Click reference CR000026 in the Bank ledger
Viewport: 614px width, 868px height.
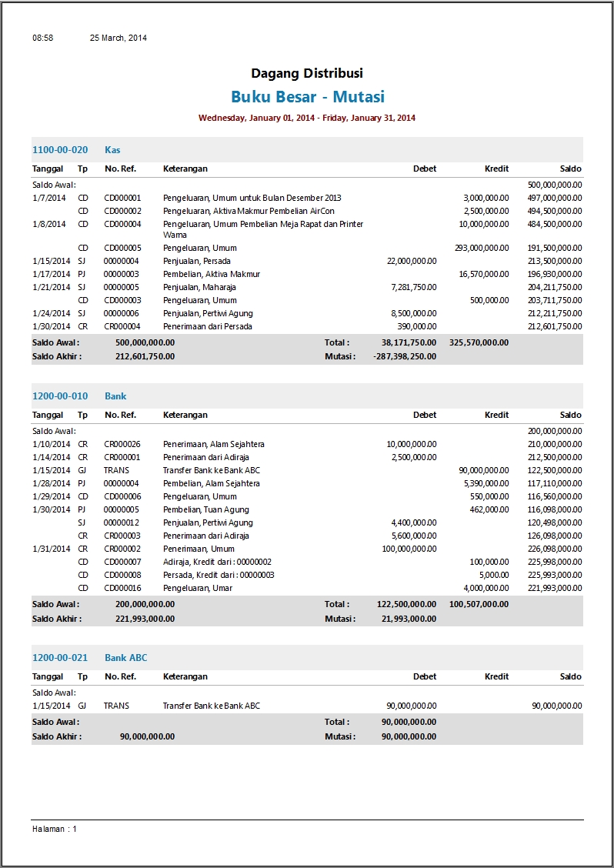point(122,444)
